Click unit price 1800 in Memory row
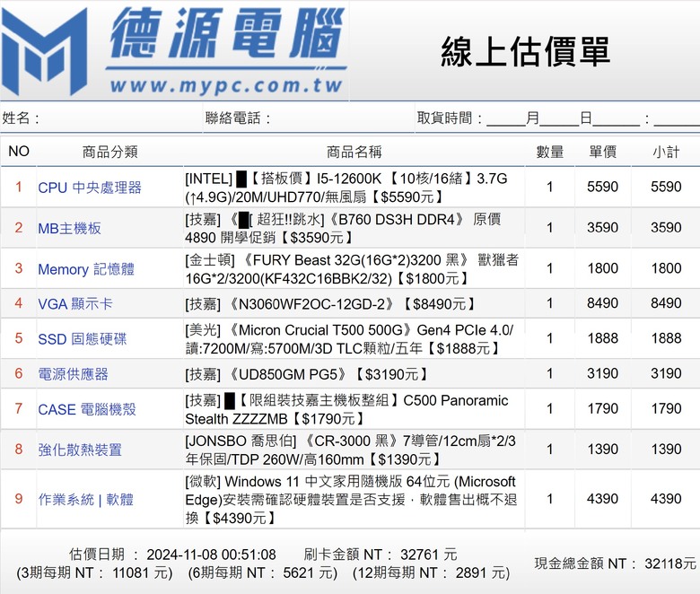The height and width of the screenshot is (594, 700). (x=603, y=268)
